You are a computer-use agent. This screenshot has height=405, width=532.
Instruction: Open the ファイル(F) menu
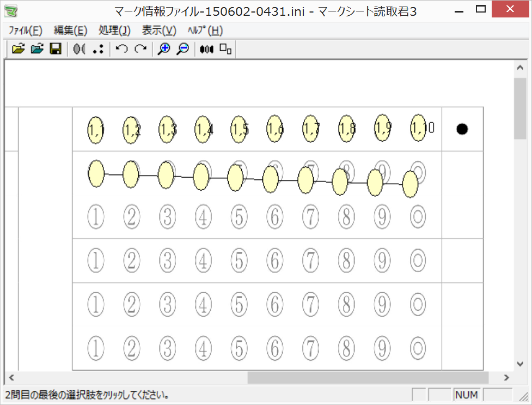click(26, 31)
